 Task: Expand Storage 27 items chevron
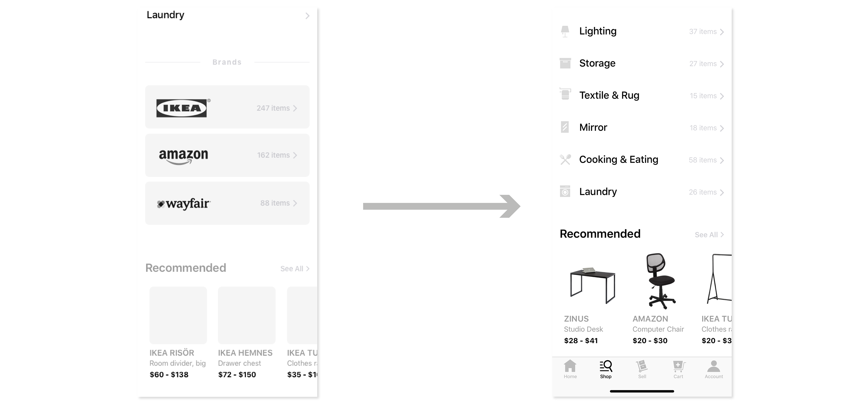[722, 64]
